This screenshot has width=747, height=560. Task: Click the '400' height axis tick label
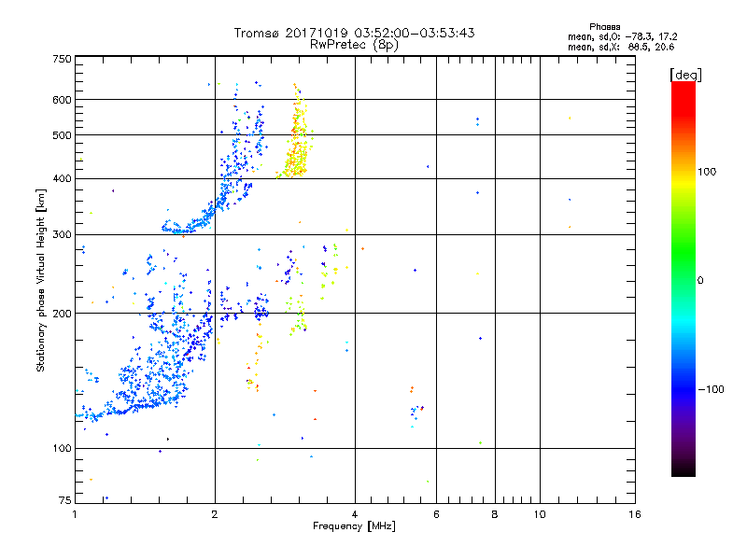coord(62,178)
